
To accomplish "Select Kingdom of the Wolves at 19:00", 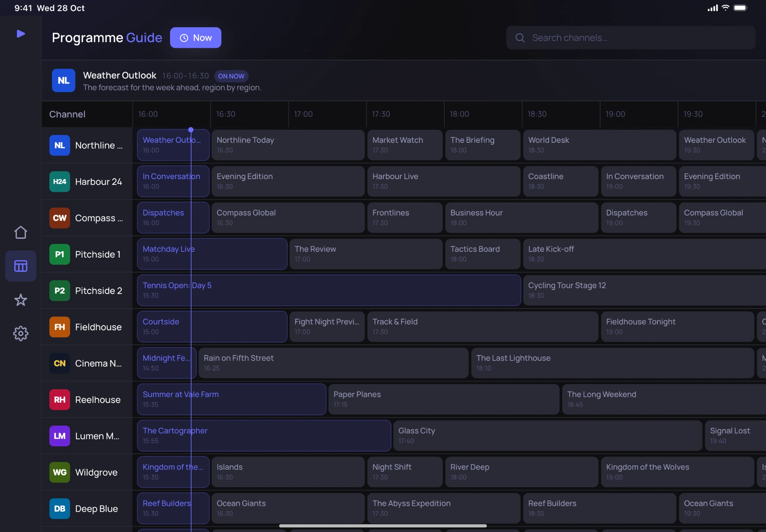I will coord(678,472).
